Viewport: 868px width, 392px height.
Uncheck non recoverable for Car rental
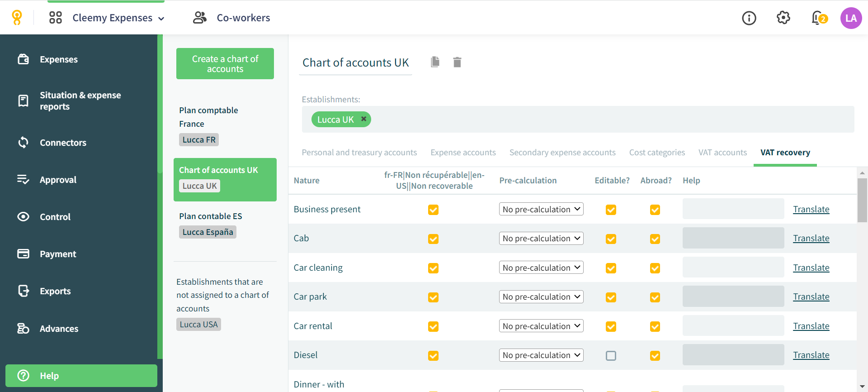[433, 326]
